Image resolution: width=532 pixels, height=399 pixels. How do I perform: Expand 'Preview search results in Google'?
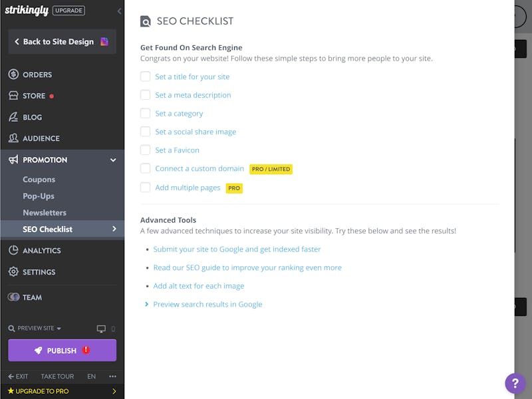point(207,305)
